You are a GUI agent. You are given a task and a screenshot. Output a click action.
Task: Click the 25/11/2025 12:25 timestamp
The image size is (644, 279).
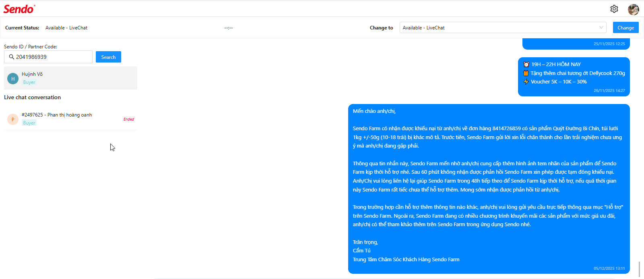[x=609, y=44]
